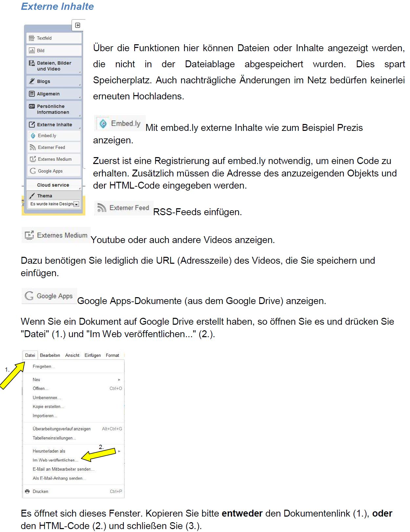
Task: Expand the Dateien, Bilder und Video section
Action: coord(54,66)
